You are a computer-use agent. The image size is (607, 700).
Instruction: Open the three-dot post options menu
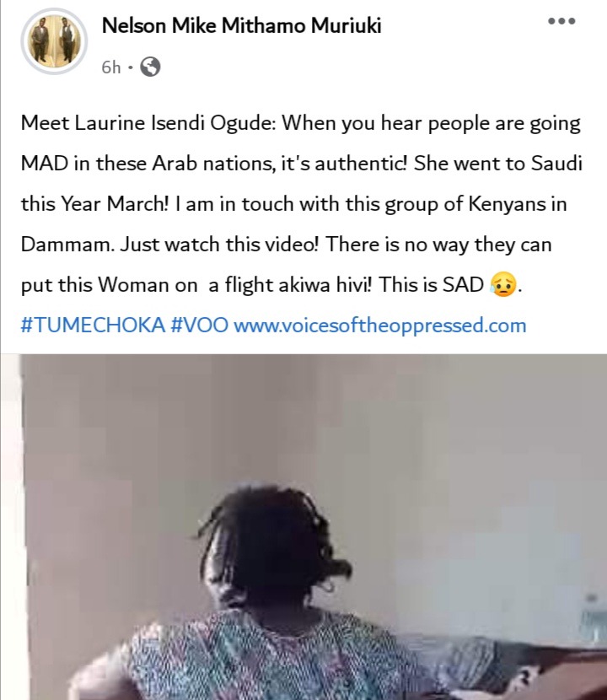[x=562, y=21]
